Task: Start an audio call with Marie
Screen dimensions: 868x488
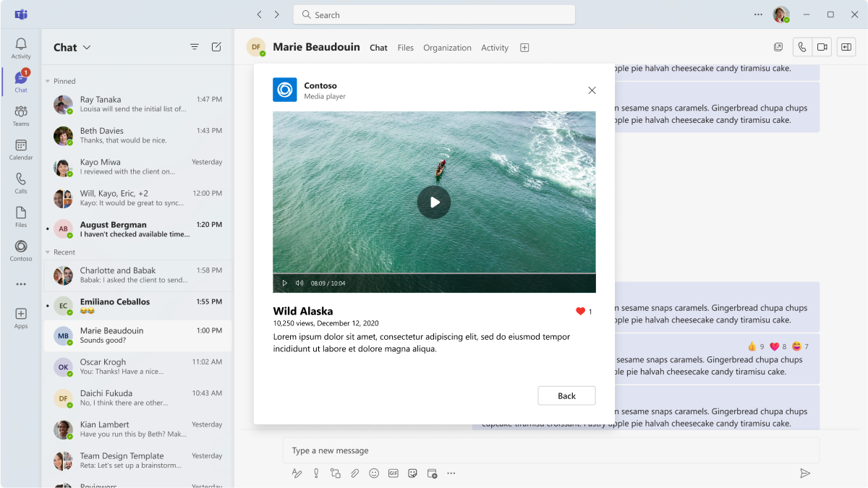Action: (x=801, y=47)
